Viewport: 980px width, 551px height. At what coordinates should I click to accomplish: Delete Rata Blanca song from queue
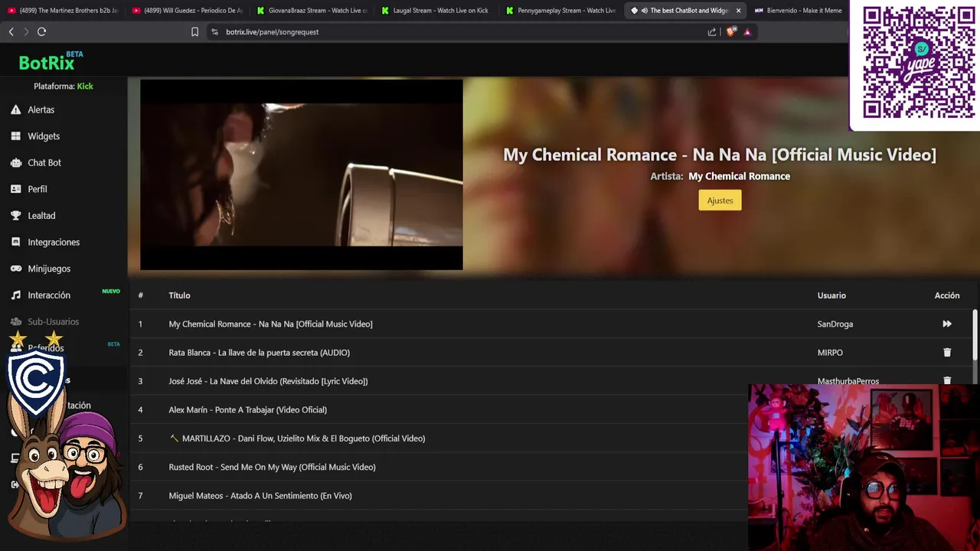(947, 353)
